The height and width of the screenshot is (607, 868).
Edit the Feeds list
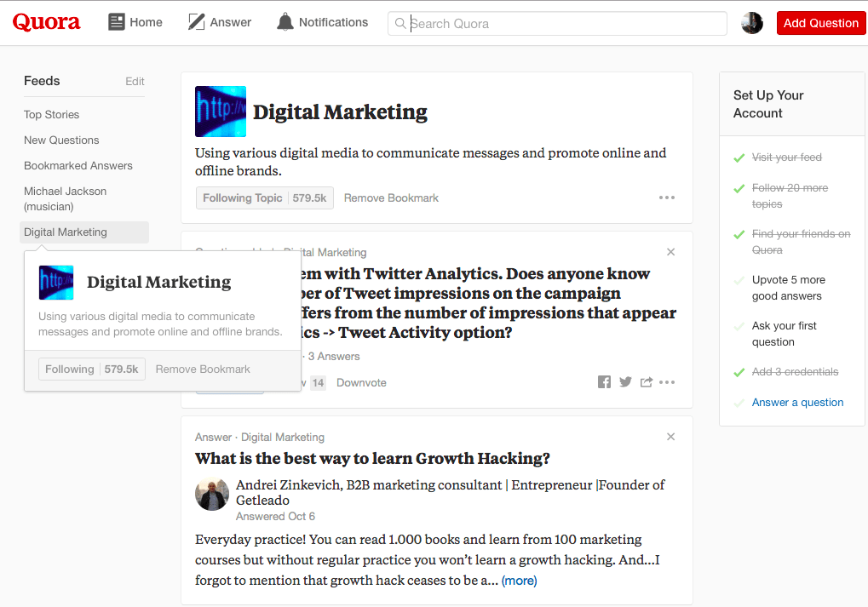pos(135,82)
